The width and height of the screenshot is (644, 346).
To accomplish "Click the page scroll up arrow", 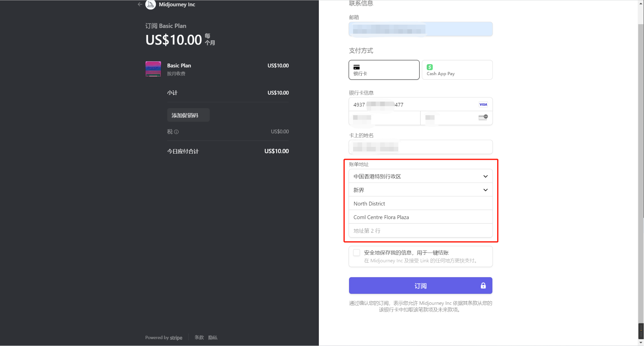I will point(641,3).
